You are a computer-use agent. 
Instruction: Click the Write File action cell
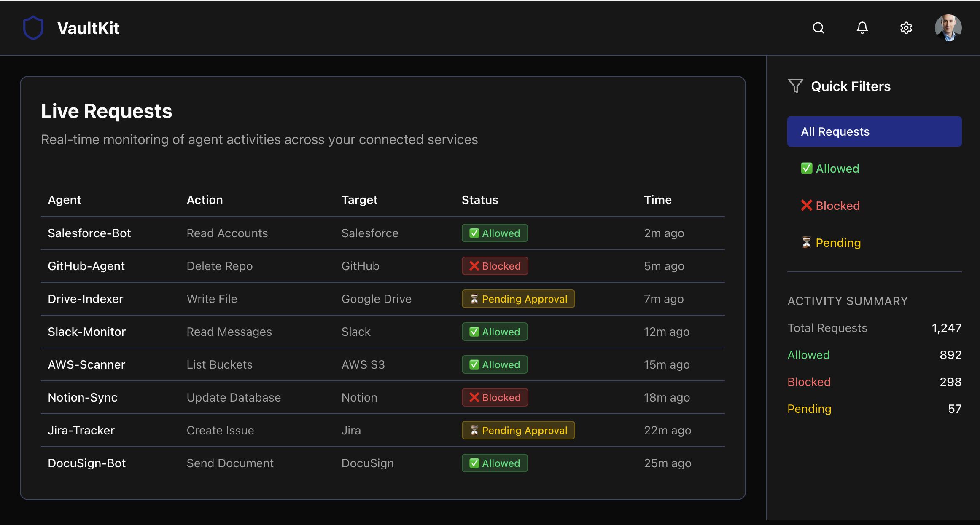click(212, 299)
